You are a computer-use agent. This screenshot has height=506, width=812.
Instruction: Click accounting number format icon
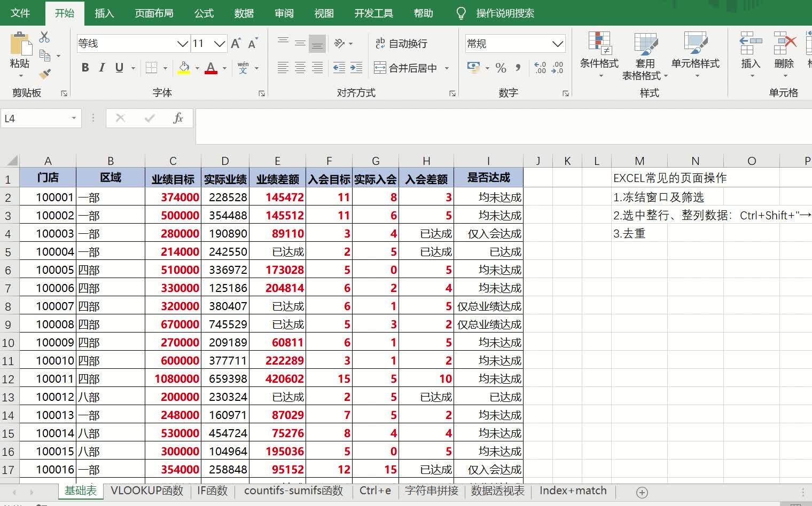[x=473, y=68]
